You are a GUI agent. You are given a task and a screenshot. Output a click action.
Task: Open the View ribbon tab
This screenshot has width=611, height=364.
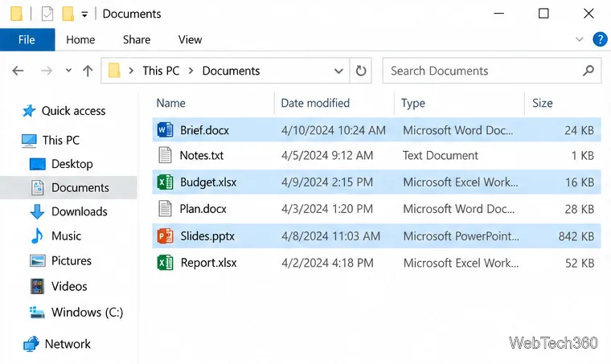coord(191,39)
